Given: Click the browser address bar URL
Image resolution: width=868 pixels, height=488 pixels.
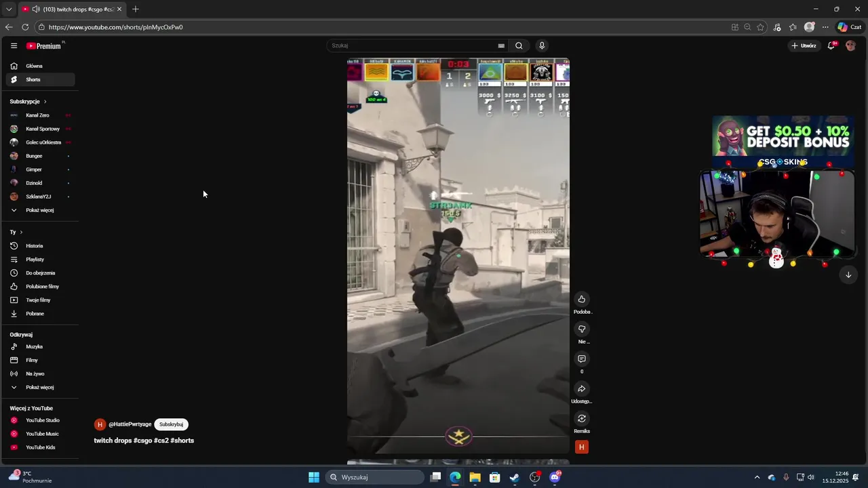Looking at the screenshot, I should (x=115, y=27).
